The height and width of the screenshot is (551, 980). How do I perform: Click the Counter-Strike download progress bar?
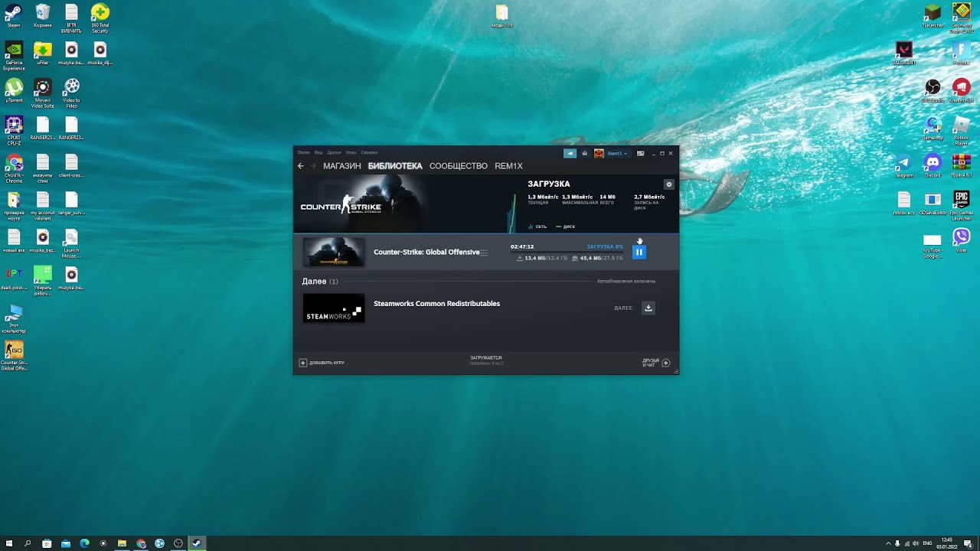[567, 252]
